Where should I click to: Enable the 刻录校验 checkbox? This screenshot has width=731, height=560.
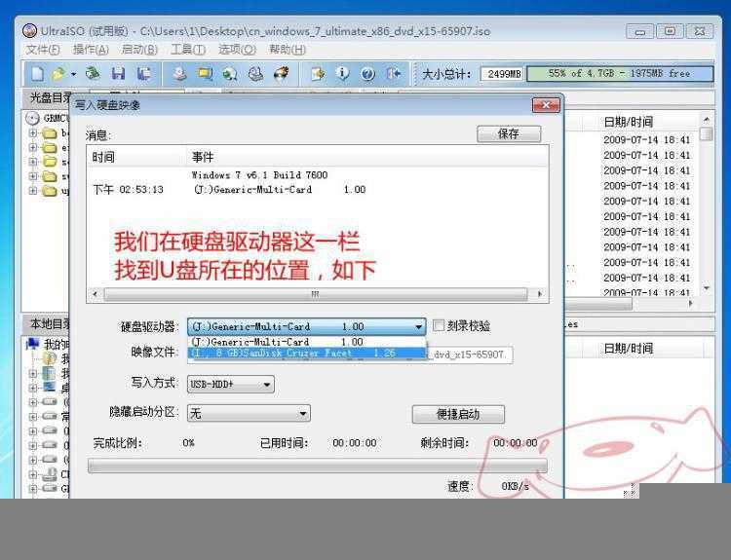439,325
